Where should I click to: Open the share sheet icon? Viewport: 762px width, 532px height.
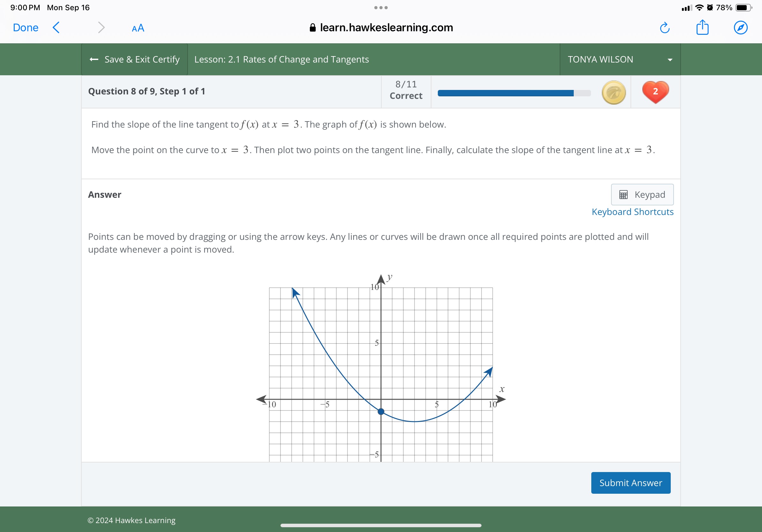[x=702, y=27]
